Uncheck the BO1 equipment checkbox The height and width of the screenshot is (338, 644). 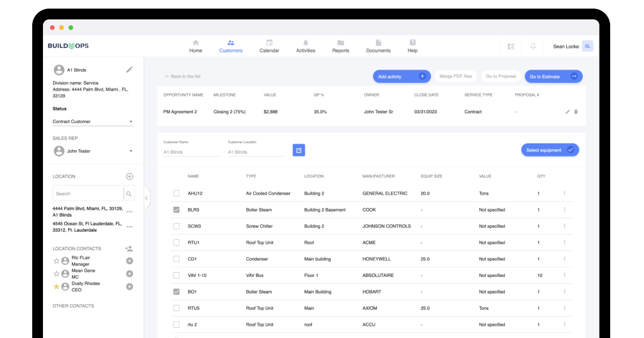pos(177,292)
